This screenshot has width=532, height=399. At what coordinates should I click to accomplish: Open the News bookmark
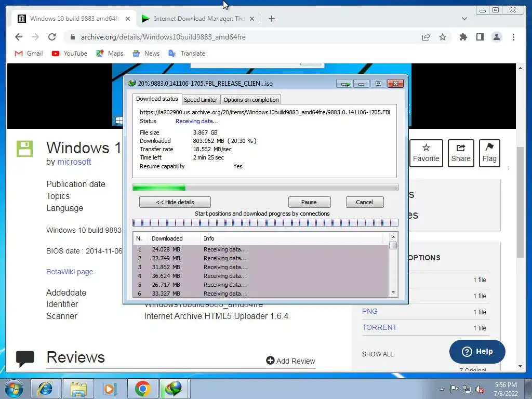click(x=146, y=54)
